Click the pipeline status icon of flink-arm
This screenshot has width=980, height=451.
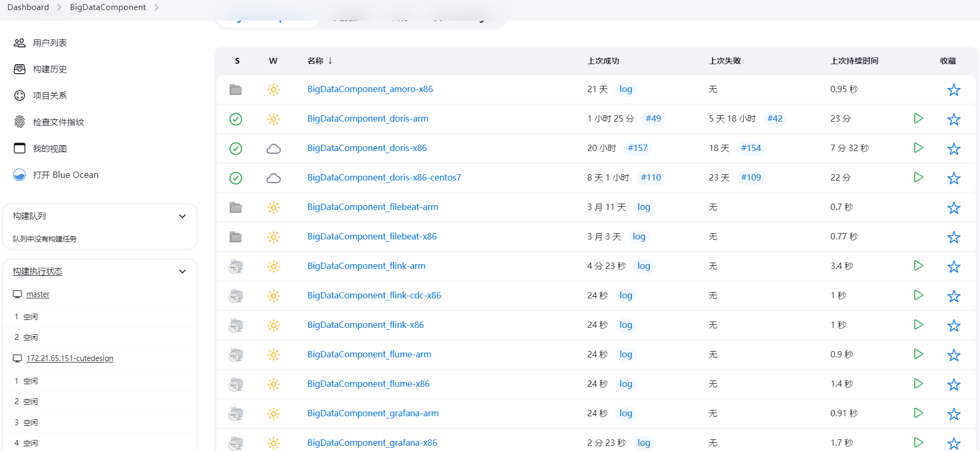pyautogui.click(x=236, y=267)
